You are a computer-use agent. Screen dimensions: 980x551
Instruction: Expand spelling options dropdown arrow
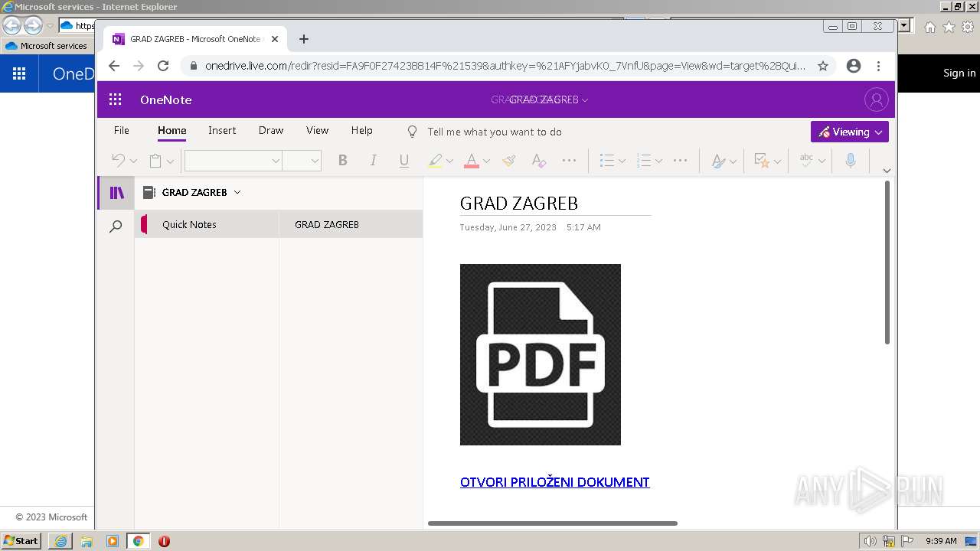[x=822, y=161]
